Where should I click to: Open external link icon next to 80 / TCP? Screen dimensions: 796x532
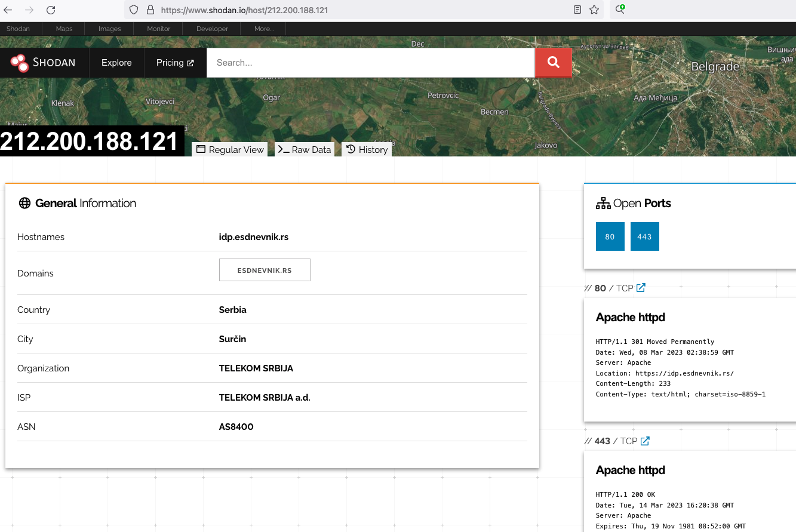pos(641,288)
